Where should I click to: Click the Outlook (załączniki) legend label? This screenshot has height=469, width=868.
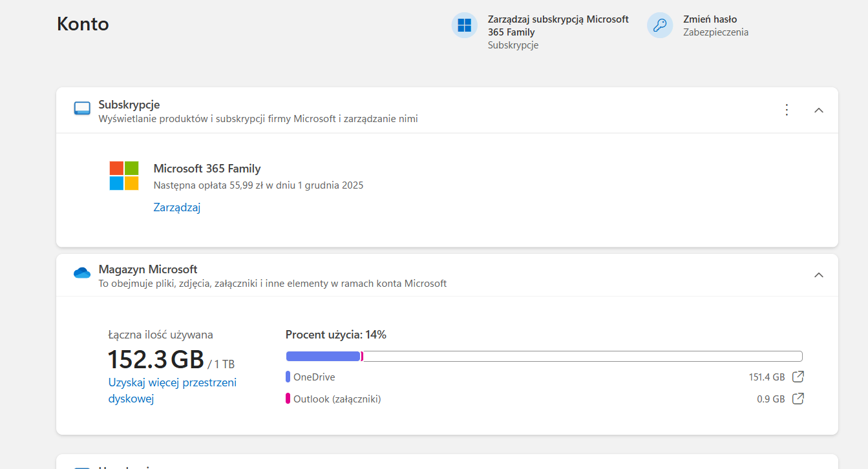pos(337,399)
